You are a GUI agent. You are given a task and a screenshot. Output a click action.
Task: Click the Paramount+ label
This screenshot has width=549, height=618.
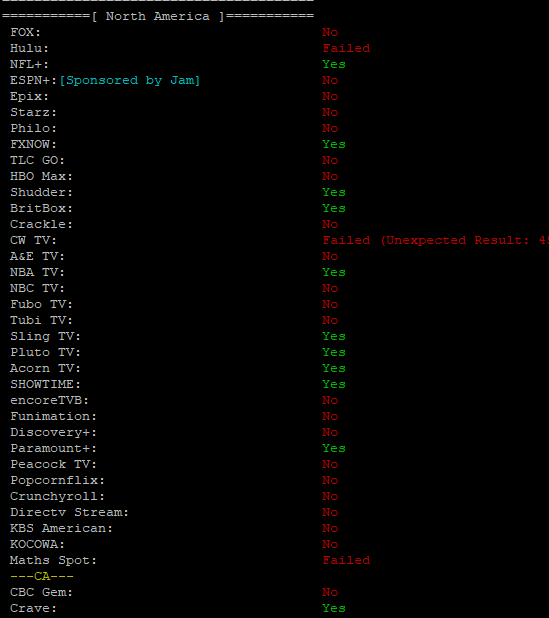pos(53,449)
